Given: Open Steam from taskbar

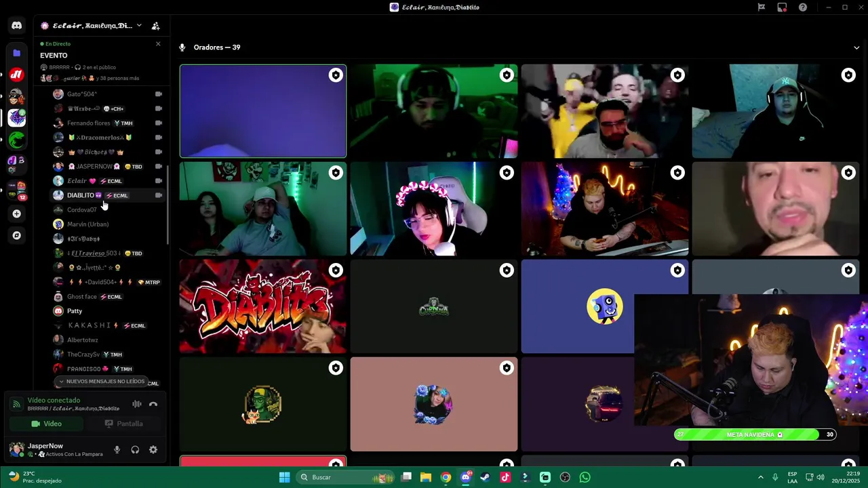Looking at the screenshot, I should coord(485,477).
